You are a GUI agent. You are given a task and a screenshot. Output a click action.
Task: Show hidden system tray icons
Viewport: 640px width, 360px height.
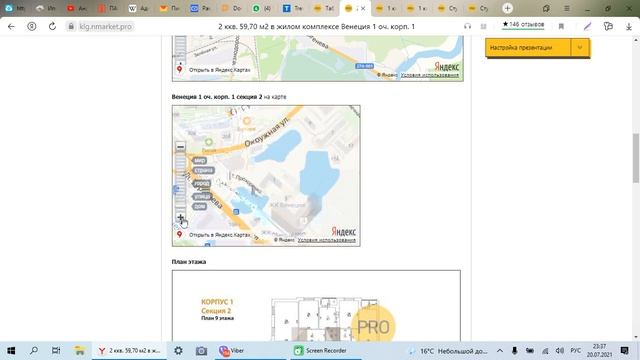(500, 351)
